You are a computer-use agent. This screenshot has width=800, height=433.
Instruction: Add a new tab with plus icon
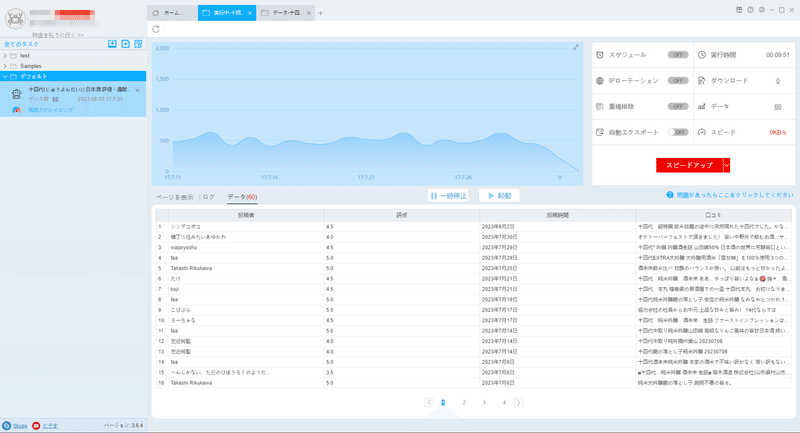tap(320, 13)
